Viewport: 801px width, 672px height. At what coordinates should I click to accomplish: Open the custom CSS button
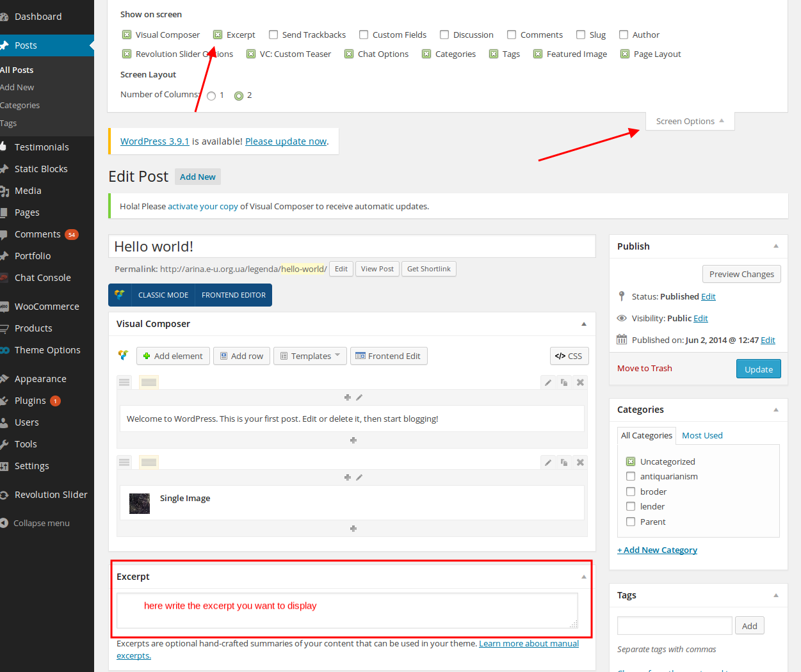click(569, 356)
